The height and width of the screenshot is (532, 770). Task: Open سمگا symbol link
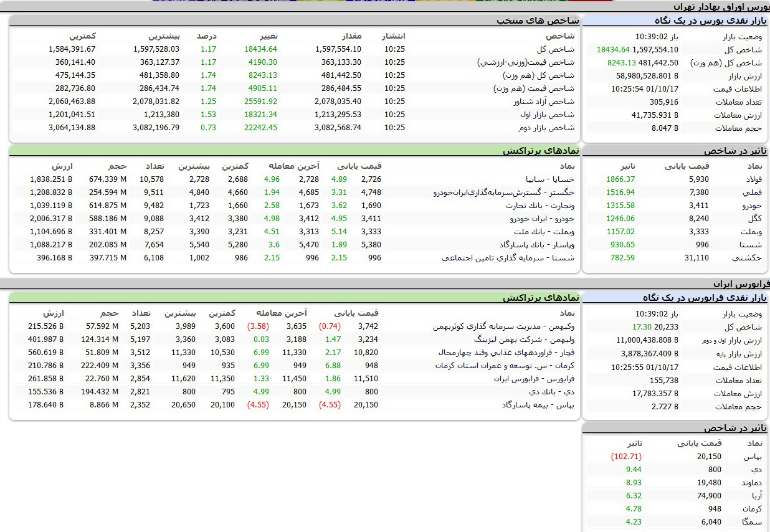(x=753, y=521)
